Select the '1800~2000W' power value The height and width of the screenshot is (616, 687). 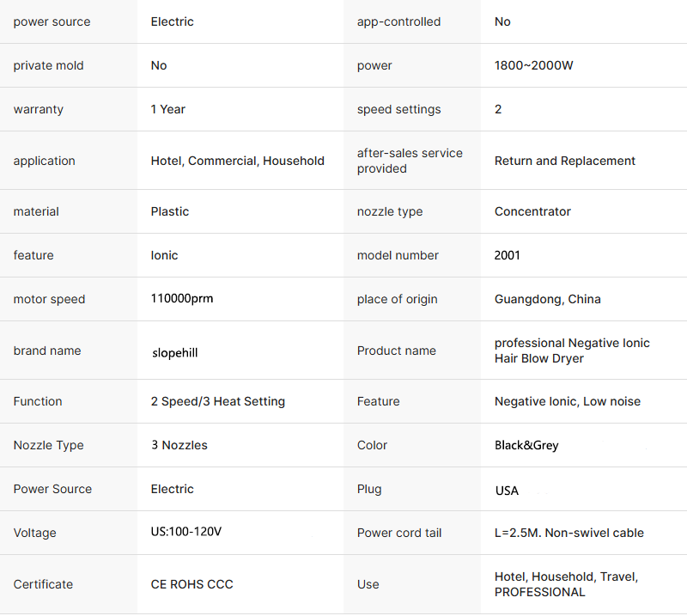tap(533, 65)
